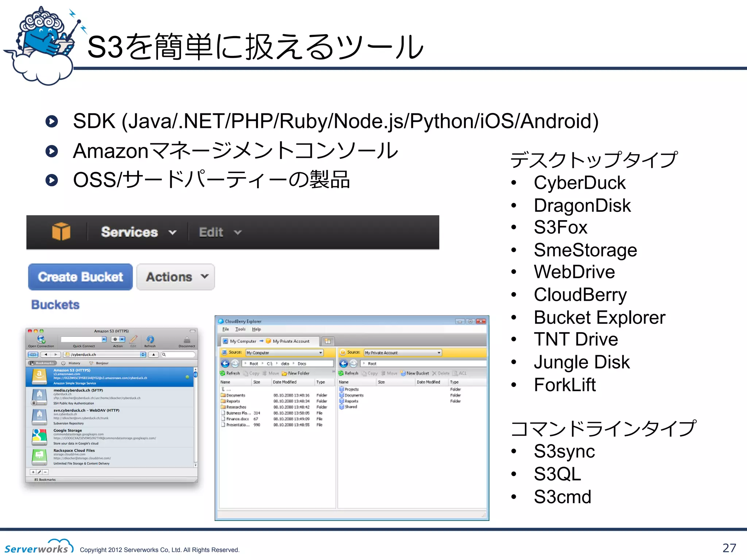Viewport: 747px width, 560px height.
Task: Click the CyberDuck bullet in the desktop list
Action: [x=580, y=183]
